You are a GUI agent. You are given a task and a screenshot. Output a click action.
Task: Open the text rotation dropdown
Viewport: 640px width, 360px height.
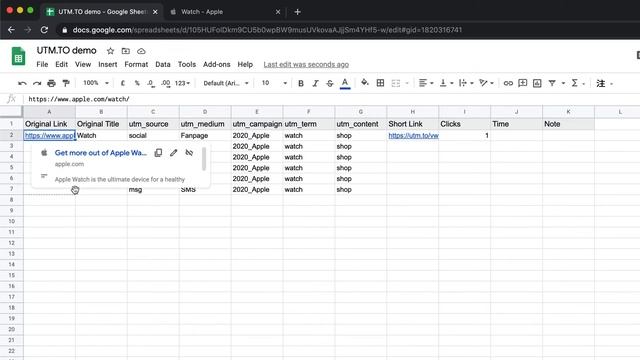486,83
